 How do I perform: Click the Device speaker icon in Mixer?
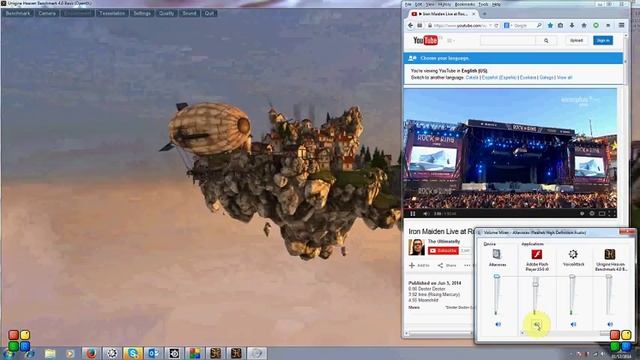click(x=496, y=254)
